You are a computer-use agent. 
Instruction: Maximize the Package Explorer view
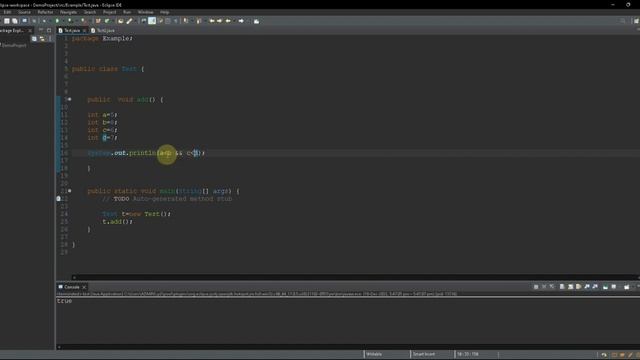49,30
